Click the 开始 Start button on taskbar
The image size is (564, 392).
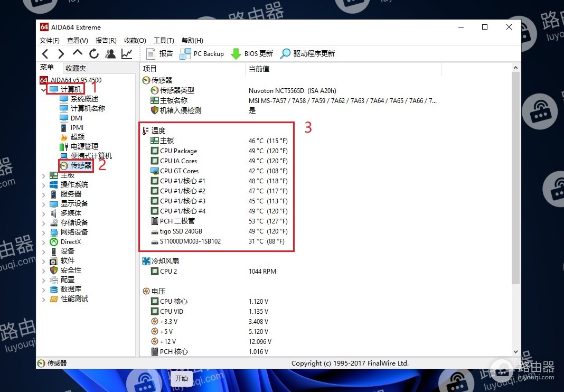click(182, 378)
